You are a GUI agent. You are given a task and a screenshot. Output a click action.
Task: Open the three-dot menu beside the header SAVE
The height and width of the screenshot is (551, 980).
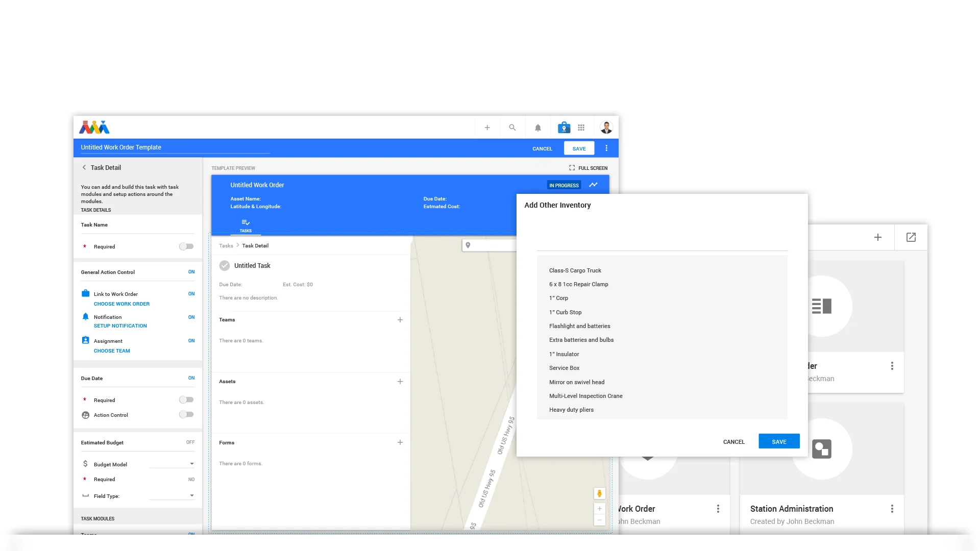[x=606, y=148]
